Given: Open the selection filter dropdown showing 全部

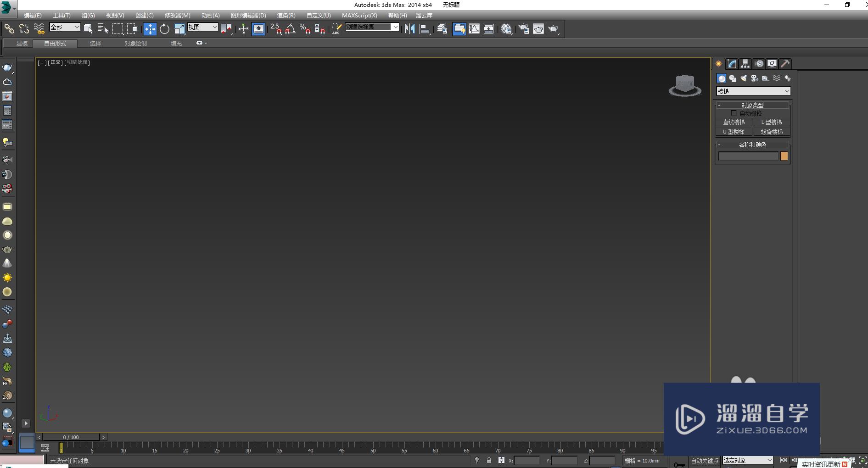Looking at the screenshot, I should [x=65, y=27].
